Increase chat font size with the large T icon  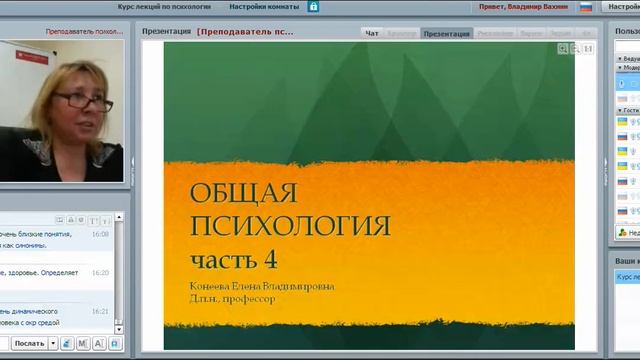[93, 220]
